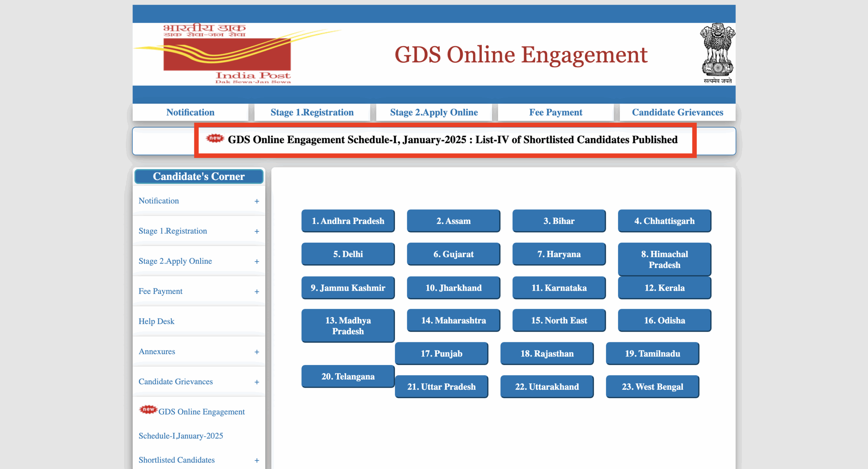Expand Candidate Grievances in the sidebar

[x=257, y=382]
